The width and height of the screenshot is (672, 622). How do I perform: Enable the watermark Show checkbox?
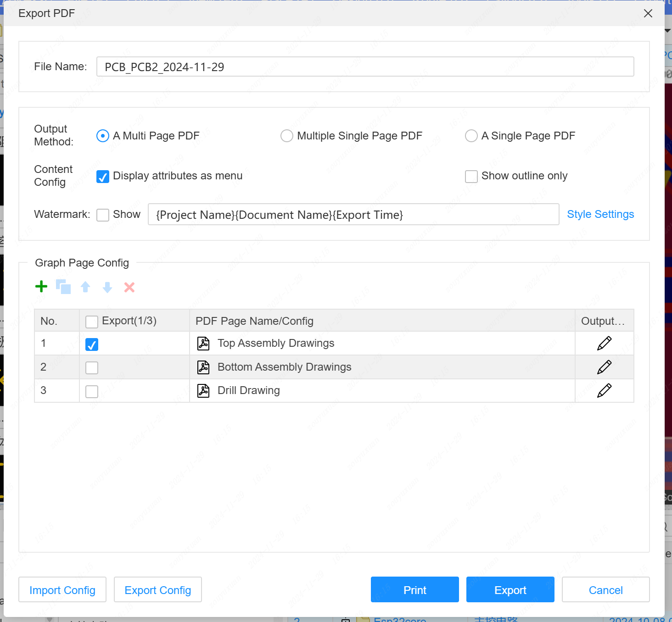tap(103, 215)
